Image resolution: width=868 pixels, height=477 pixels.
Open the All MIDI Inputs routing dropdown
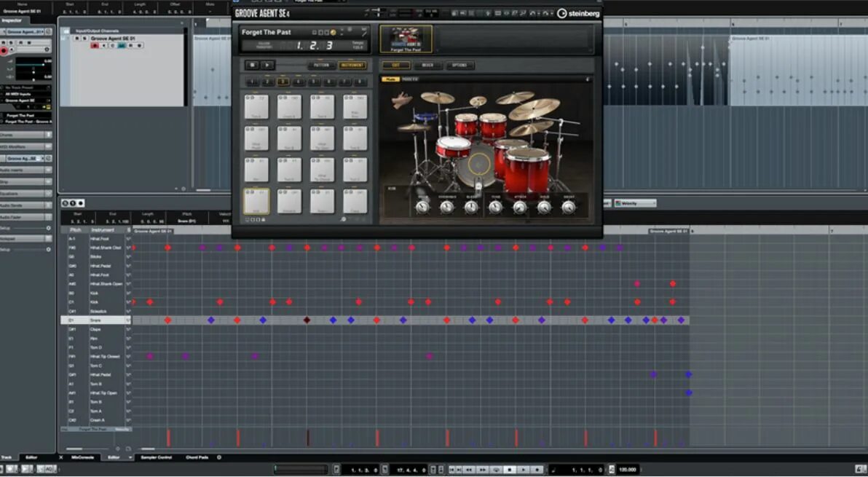point(26,94)
